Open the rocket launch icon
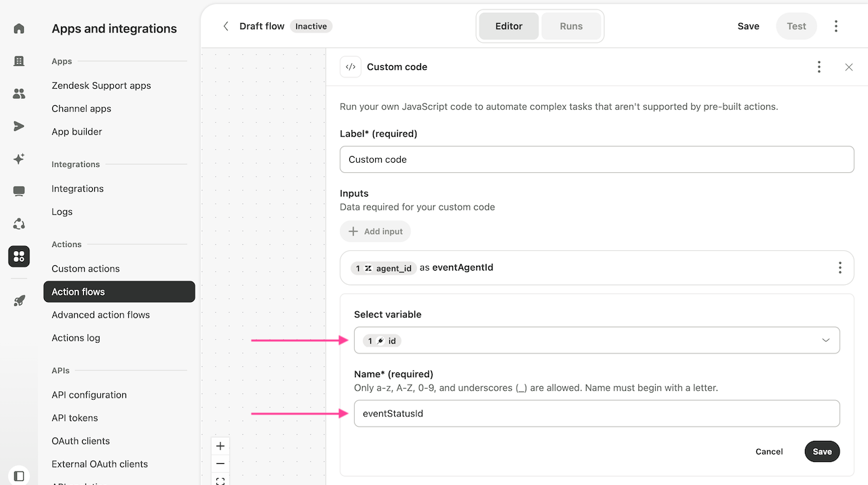Viewport: 868px width, 485px height. click(19, 300)
